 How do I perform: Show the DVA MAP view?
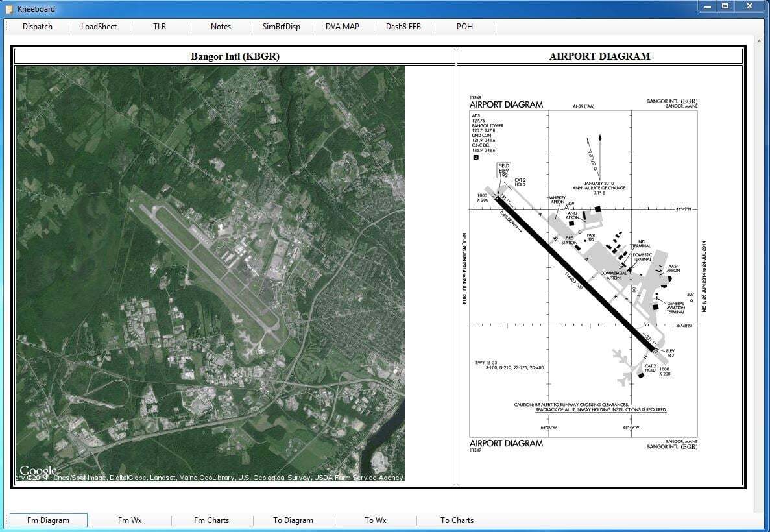342,27
